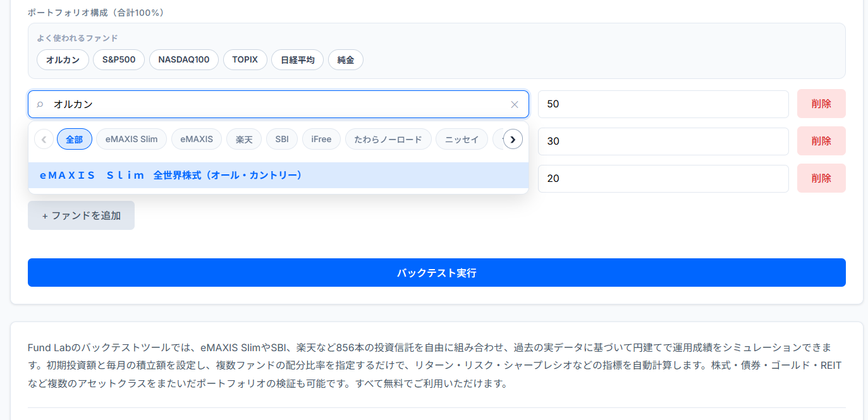The image size is (868, 420).
Task: Click the right chevron to scroll brand filters
Action: (x=513, y=139)
